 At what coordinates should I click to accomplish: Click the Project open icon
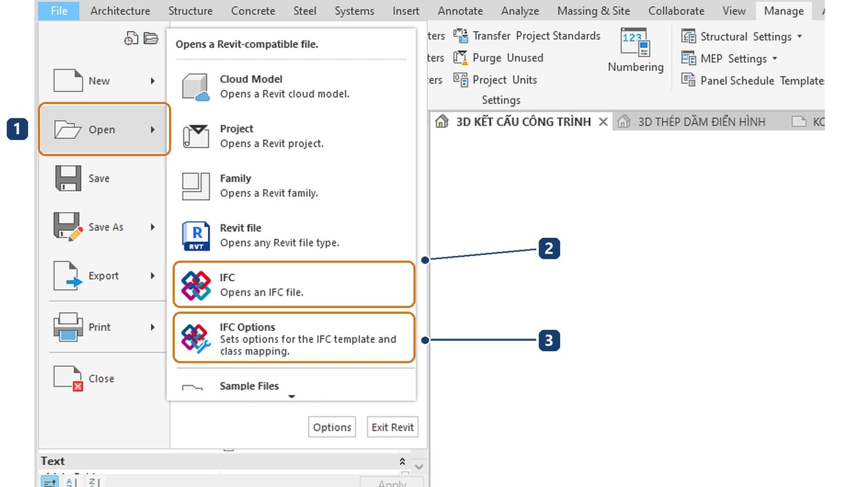(196, 136)
